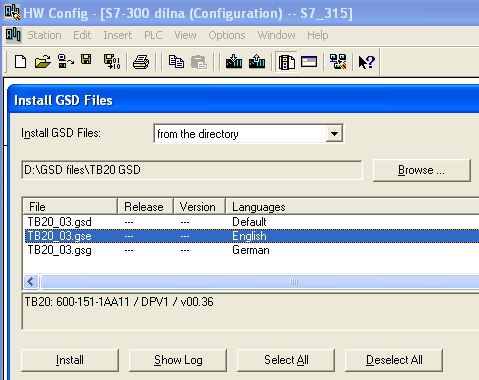Image resolution: width=479 pixels, height=380 pixels.
Task: Click the Release column header
Action: (145, 207)
